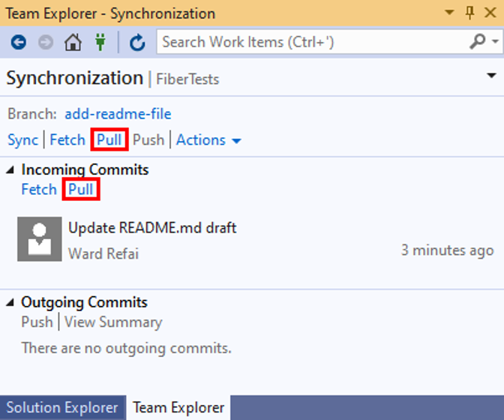This screenshot has height=420, width=504.
Task: Click the search magnifier icon
Action: (478, 42)
